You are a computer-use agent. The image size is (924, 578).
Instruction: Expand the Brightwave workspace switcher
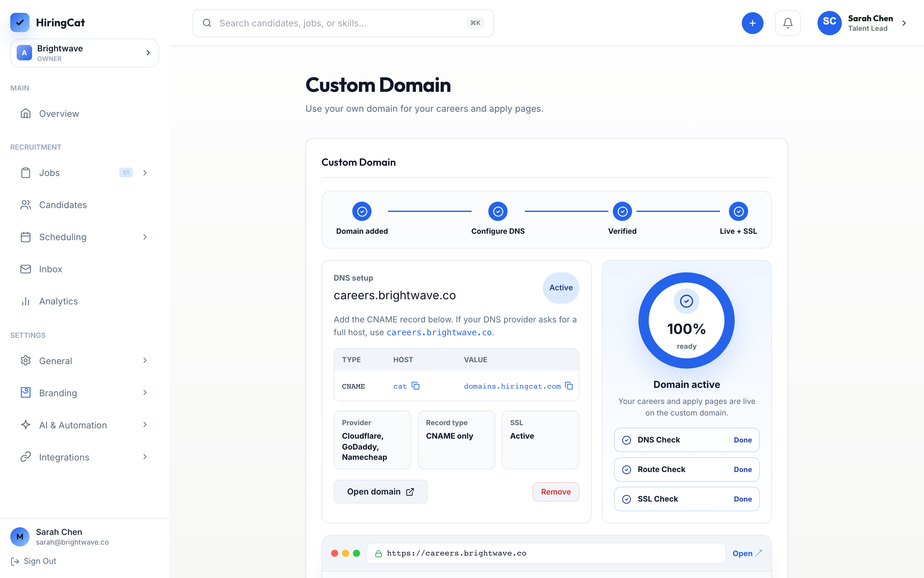[148, 53]
